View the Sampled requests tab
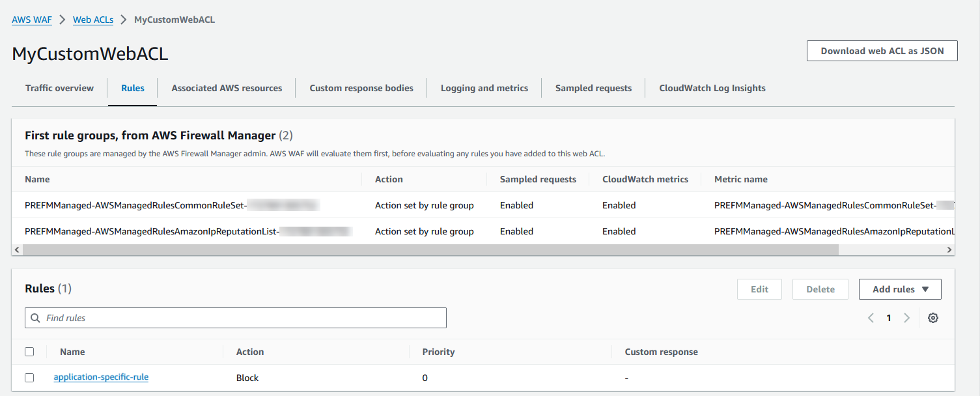The image size is (980, 396). coord(593,88)
